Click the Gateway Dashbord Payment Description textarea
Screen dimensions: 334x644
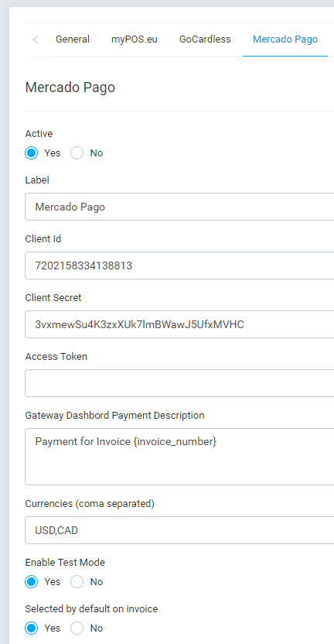point(179,457)
